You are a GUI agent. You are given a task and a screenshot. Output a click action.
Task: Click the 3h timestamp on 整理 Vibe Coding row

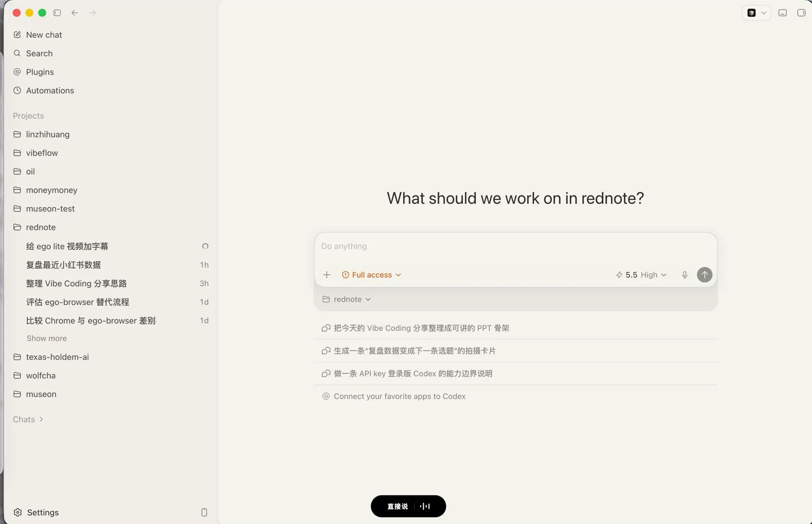(x=204, y=283)
